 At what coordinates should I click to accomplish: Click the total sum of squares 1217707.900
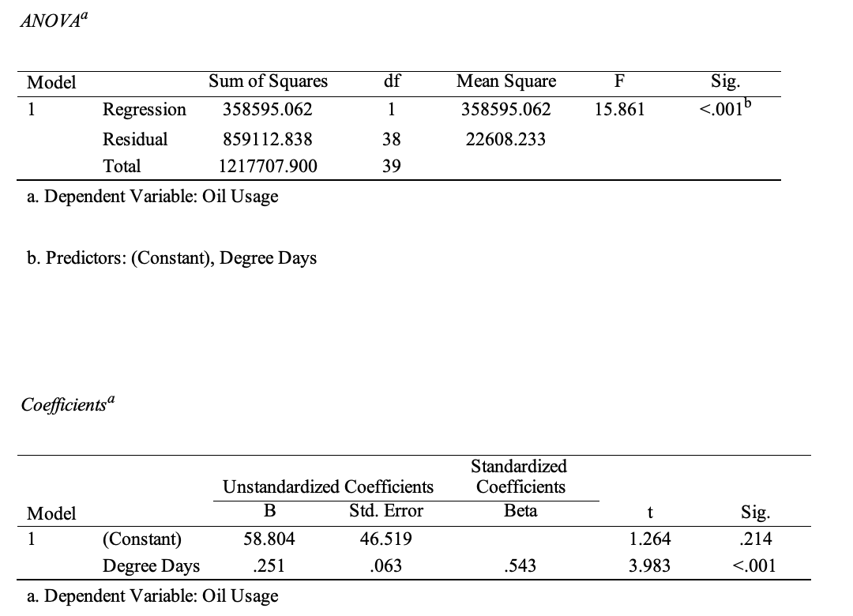(268, 167)
